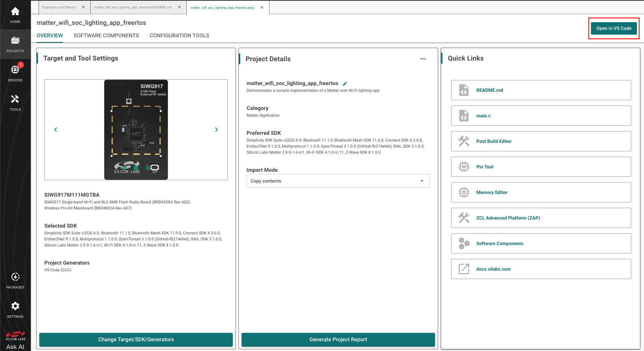Close the matter_wifi_soc_lighting_app_freertos.slcp tab
The width and height of the screenshot is (644, 351).
[262, 7]
